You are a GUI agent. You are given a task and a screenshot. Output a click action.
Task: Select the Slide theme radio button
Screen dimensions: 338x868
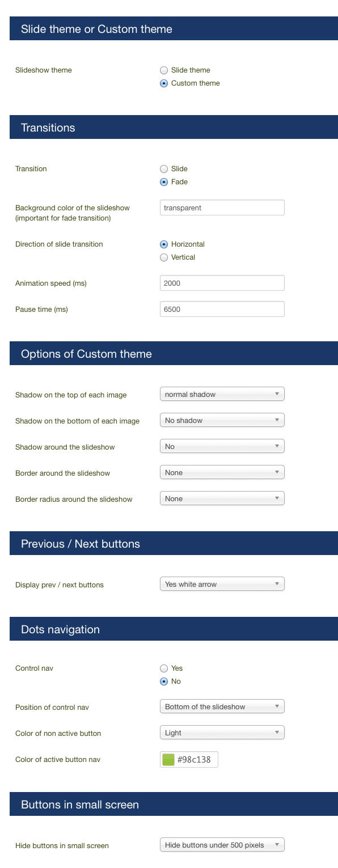click(x=164, y=70)
